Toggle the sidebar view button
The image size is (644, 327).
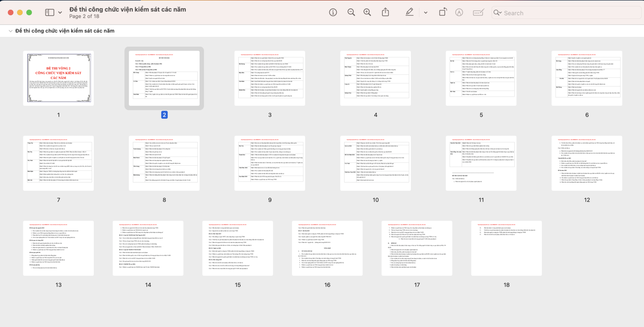click(x=50, y=12)
